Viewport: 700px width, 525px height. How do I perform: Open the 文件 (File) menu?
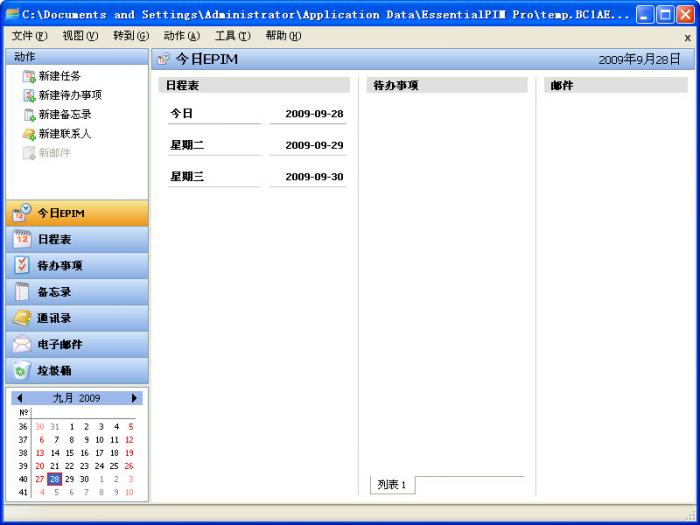pos(28,36)
